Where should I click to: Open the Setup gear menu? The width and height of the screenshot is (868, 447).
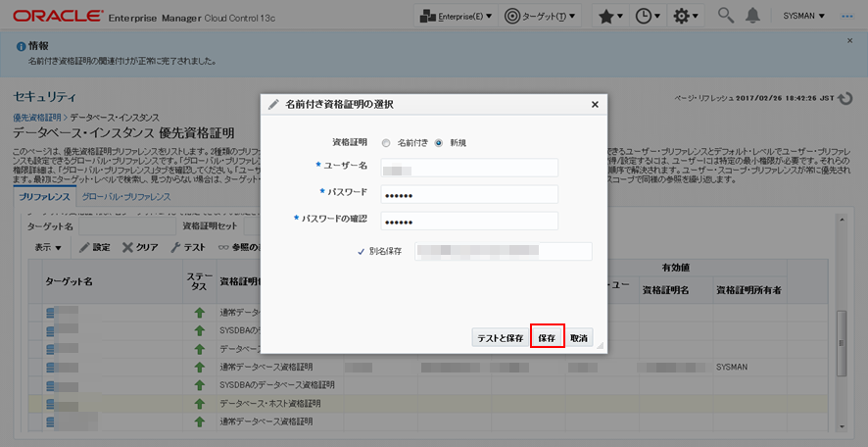click(686, 16)
